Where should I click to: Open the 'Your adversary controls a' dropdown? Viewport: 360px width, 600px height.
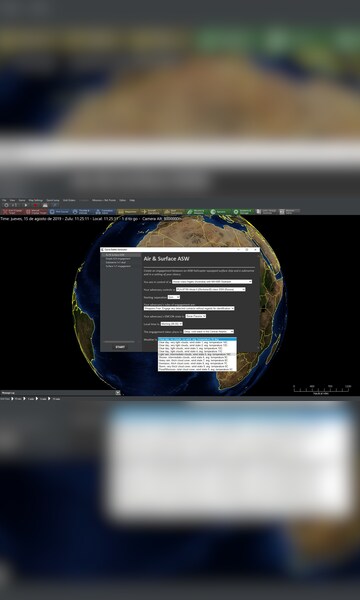click(211, 289)
